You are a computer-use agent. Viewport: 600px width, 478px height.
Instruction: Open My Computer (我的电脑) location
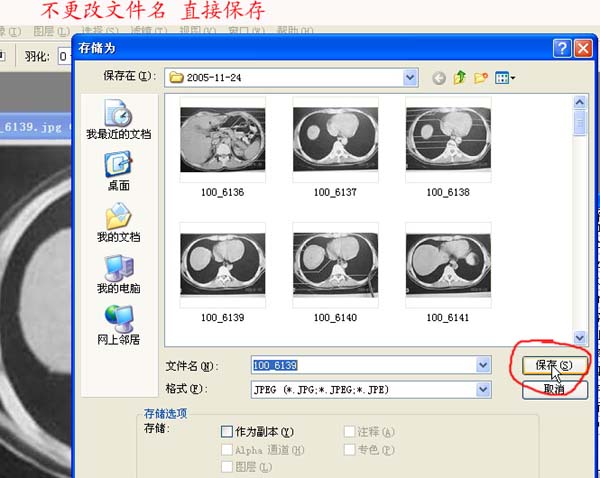point(119,274)
